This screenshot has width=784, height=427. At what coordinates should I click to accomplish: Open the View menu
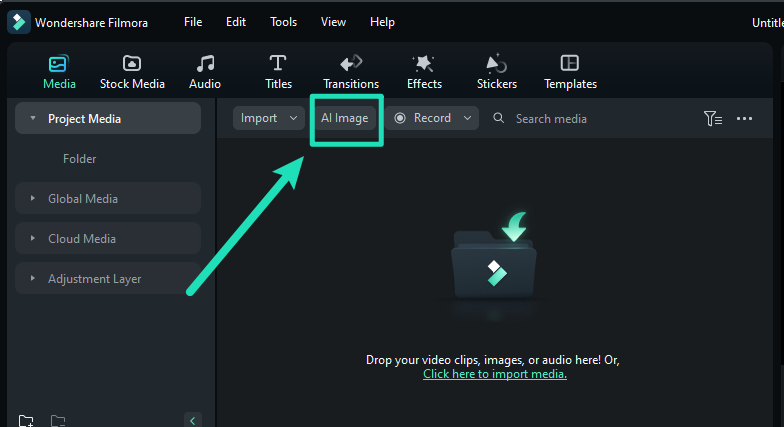[333, 22]
